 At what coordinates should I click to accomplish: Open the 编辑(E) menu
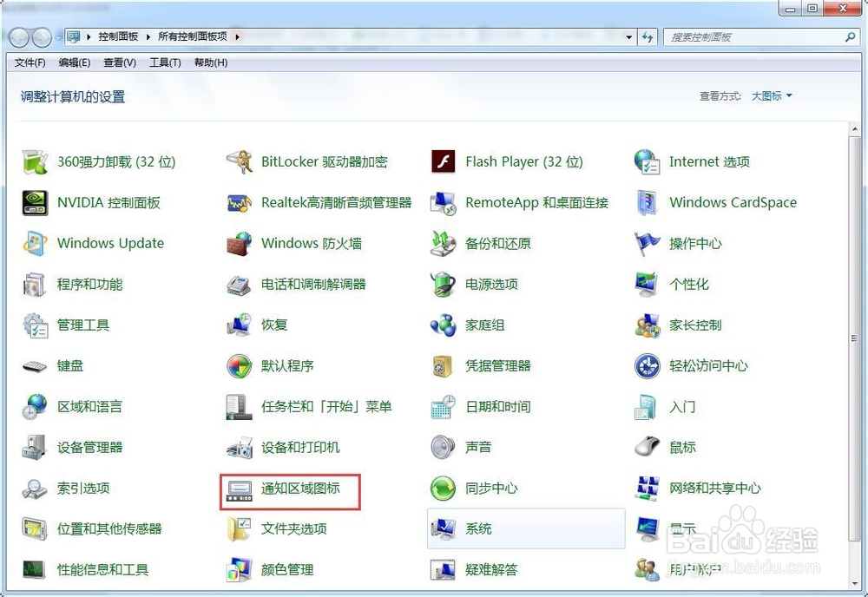[74, 62]
